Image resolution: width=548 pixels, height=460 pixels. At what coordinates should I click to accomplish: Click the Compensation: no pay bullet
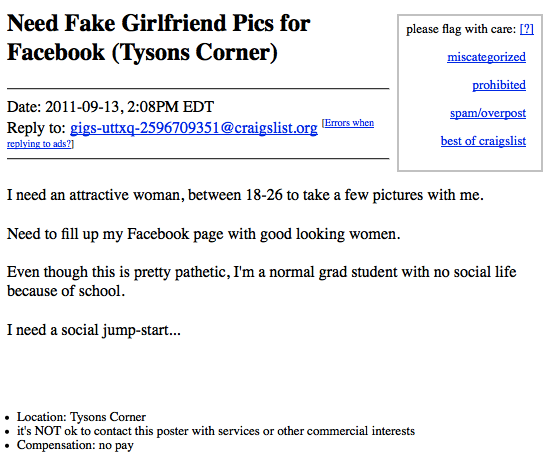(x=75, y=445)
